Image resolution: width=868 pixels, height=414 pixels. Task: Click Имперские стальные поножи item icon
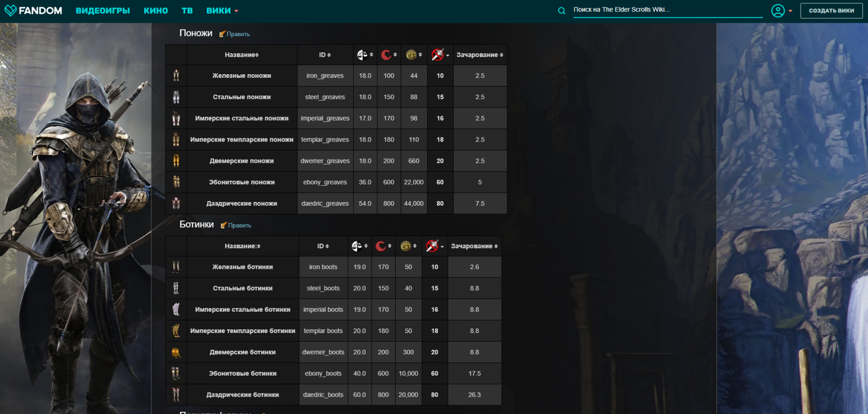tap(176, 118)
